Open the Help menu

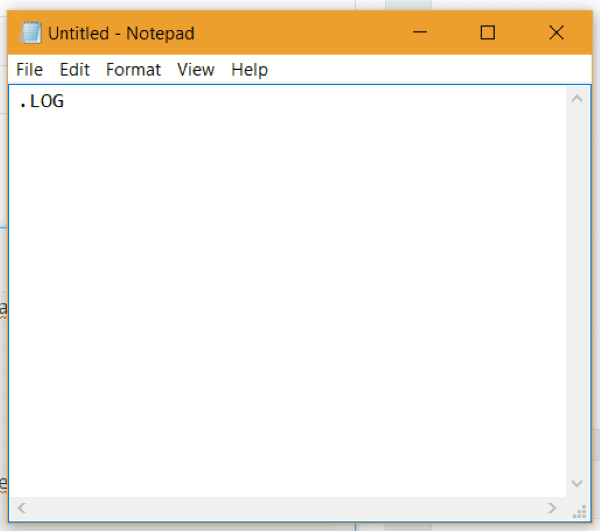(249, 69)
